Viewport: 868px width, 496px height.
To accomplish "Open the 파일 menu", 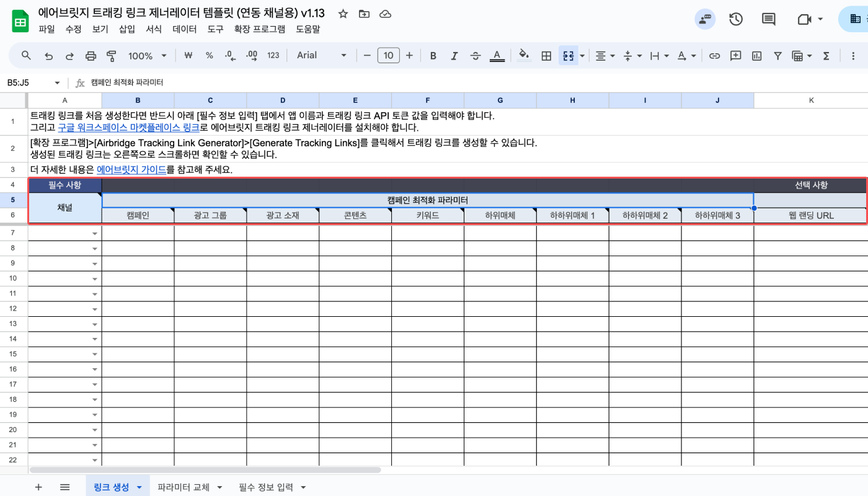I will 46,29.
